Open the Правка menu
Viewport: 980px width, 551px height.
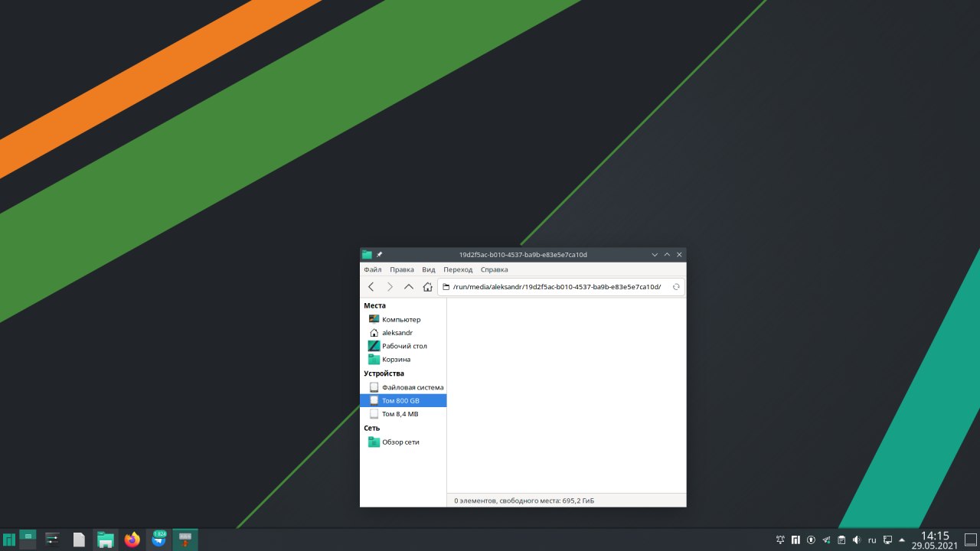coord(402,269)
